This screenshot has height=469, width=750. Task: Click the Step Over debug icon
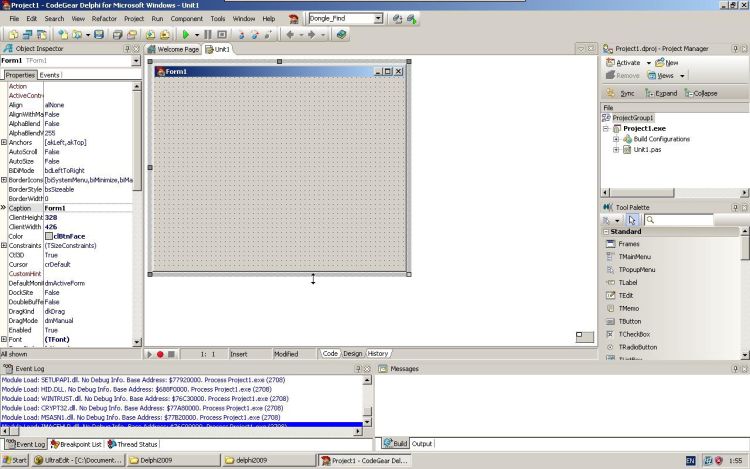click(255, 34)
